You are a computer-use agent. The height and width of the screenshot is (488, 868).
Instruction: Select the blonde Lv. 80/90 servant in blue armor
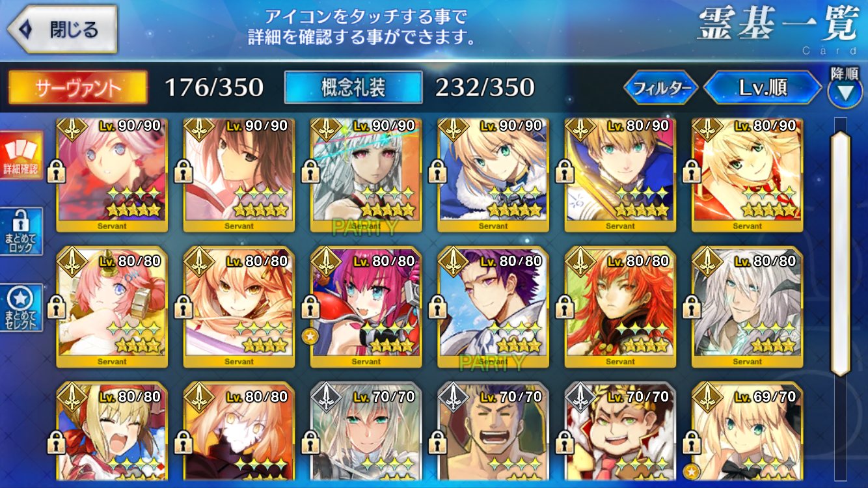[620, 174]
